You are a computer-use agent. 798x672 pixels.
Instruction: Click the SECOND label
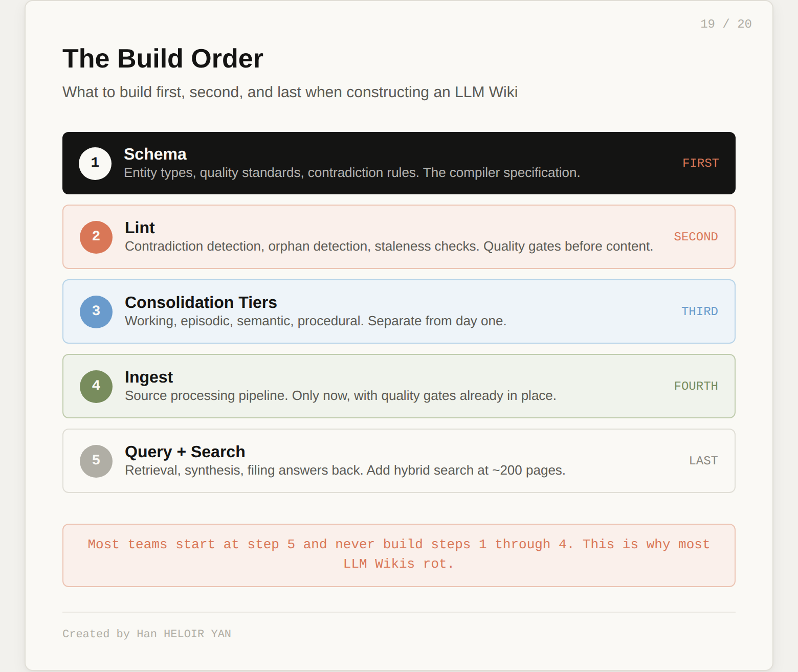696,237
